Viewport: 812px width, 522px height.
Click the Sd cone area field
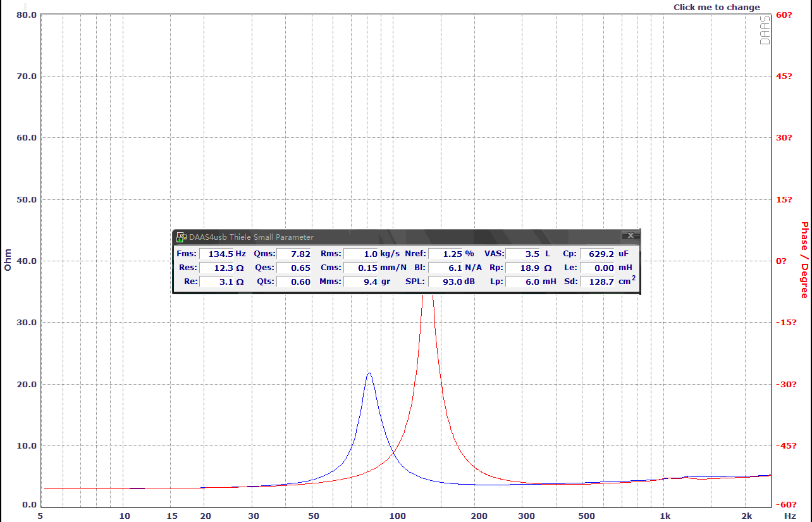click(x=597, y=282)
